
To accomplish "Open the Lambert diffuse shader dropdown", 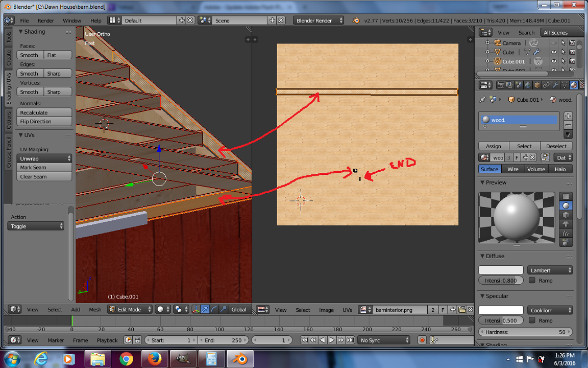I will click(x=550, y=270).
